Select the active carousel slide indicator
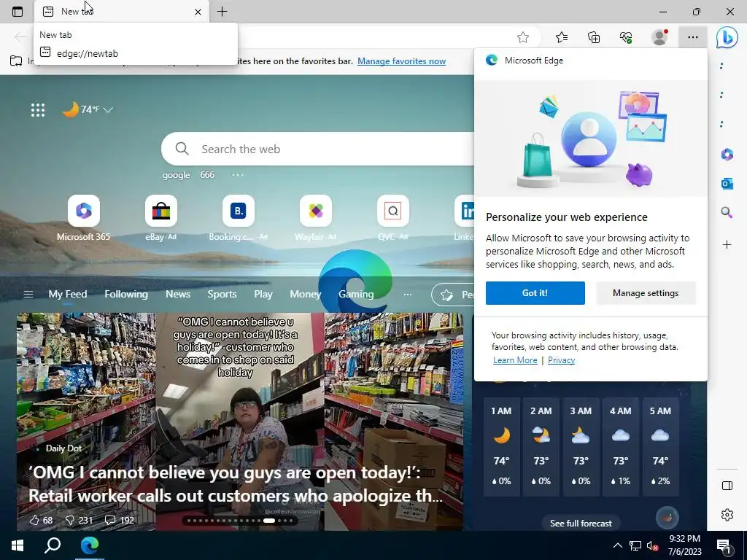Image resolution: width=747 pixels, height=560 pixels. pyautogui.click(x=269, y=521)
